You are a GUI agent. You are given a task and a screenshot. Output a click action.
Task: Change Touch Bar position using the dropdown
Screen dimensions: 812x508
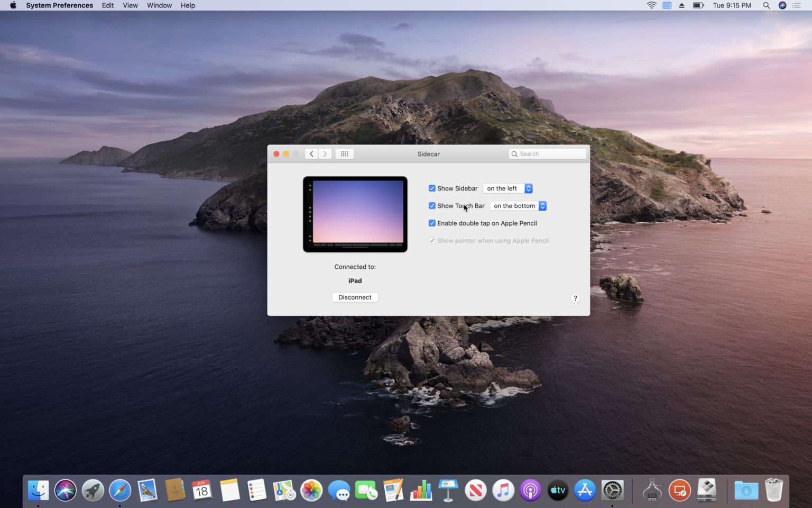[518, 205]
